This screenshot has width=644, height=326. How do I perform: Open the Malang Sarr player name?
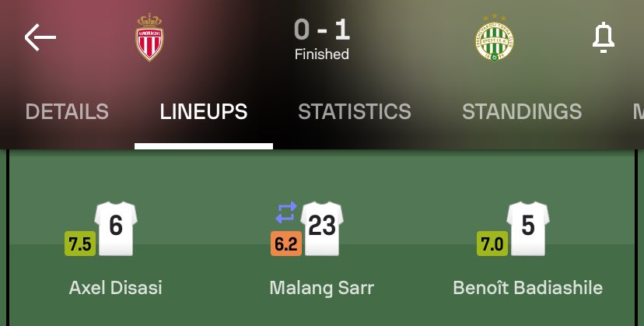[321, 288]
